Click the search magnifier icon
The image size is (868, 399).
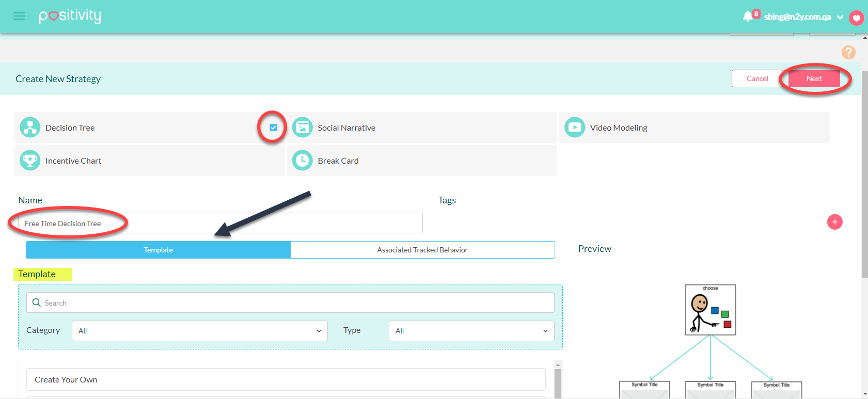[37, 302]
